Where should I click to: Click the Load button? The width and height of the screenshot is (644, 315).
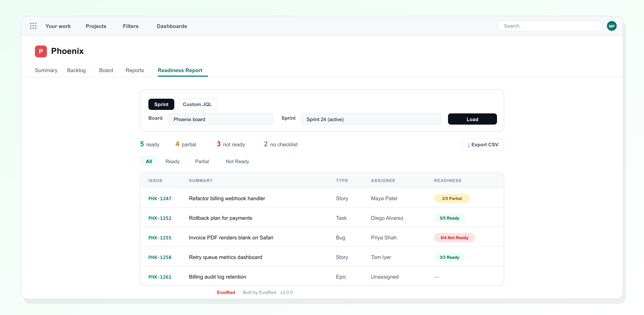(x=472, y=119)
